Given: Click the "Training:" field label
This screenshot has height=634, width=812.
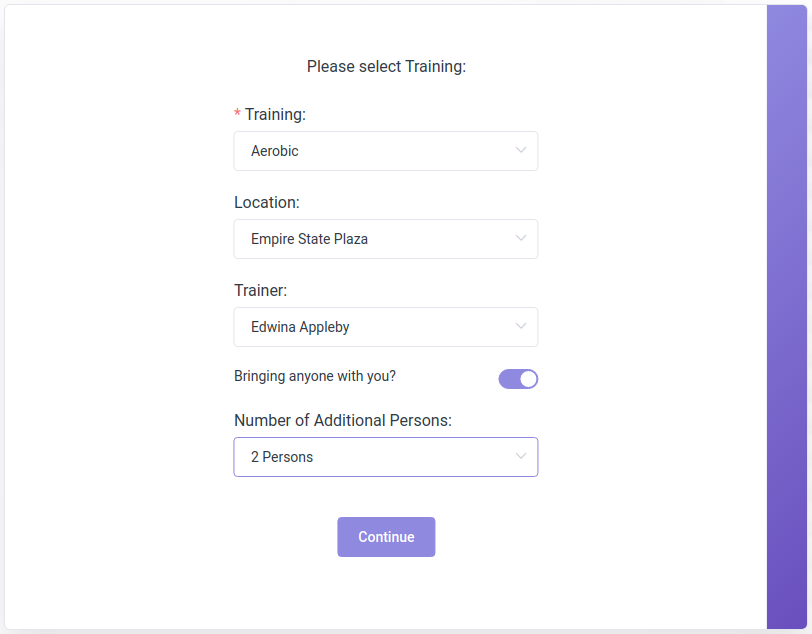Looking at the screenshot, I should click(275, 115).
